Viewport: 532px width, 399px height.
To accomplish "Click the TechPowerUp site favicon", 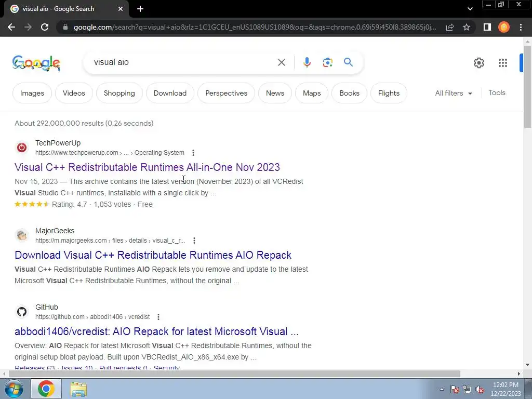I will click(22, 148).
